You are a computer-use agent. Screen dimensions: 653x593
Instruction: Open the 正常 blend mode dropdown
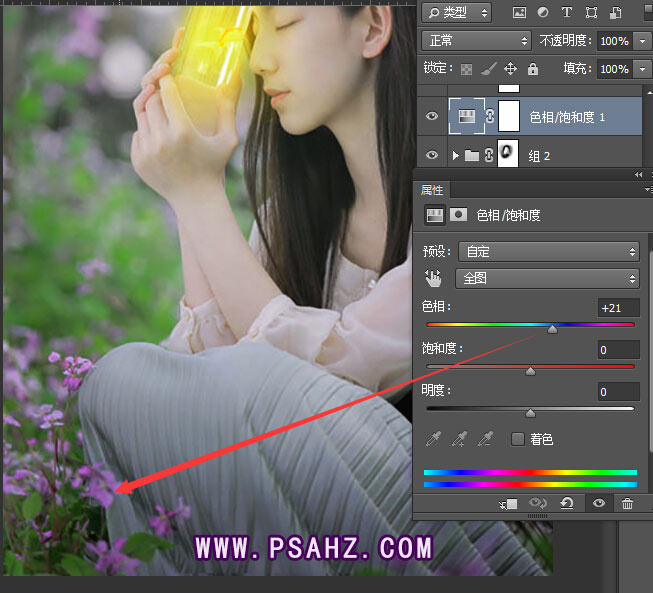tap(477, 41)
